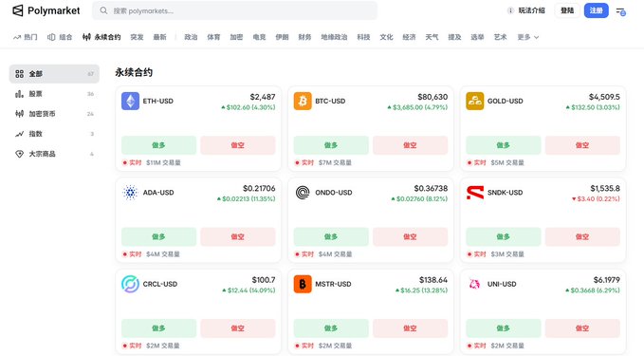
Task: Click the SNDK-USD change $3.40 (0.22%)
Action: click(x=596, y=199)
